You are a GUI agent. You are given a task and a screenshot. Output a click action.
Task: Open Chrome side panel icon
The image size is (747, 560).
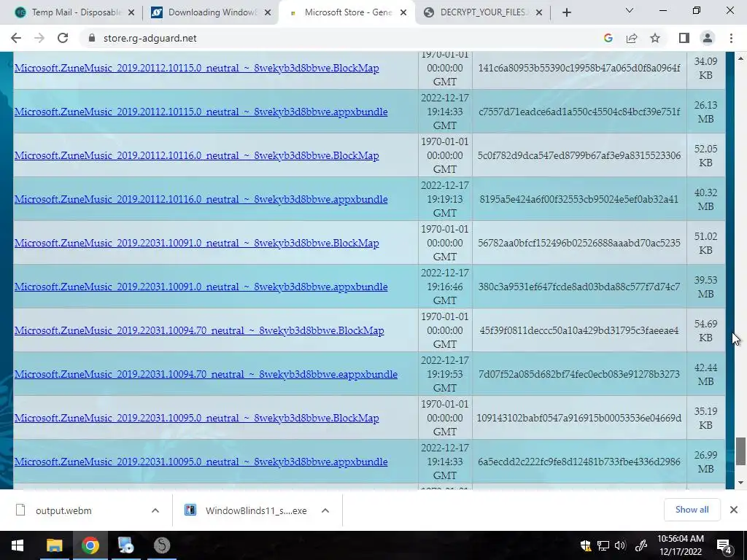coord(684,38)
